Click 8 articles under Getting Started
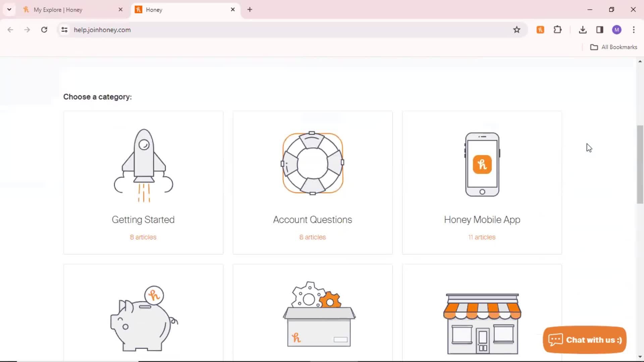Image resolution: width=644 pixels, height=362 pixels. [x=143, y=237]
